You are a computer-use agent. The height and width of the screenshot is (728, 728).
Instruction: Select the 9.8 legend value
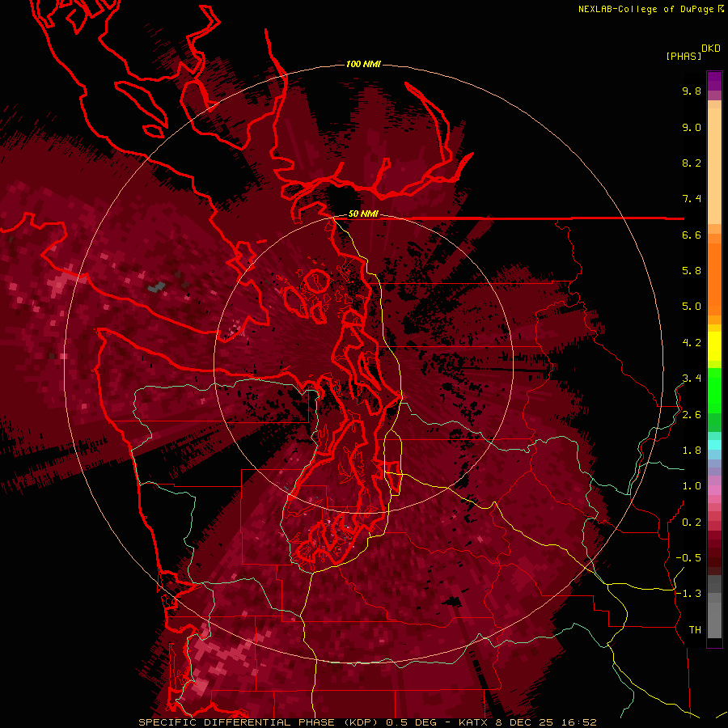click(692, 91)
